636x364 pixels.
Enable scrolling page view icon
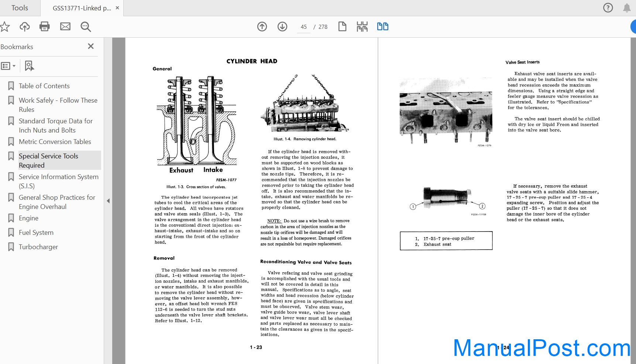[362, 27]
